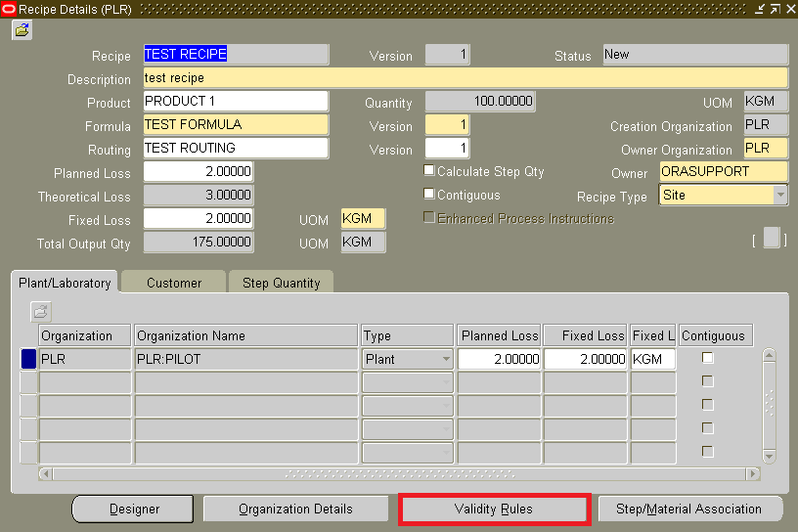The image size is (798, 532).
Task: Click the Step/Material Association button
Action: [689, 510]
